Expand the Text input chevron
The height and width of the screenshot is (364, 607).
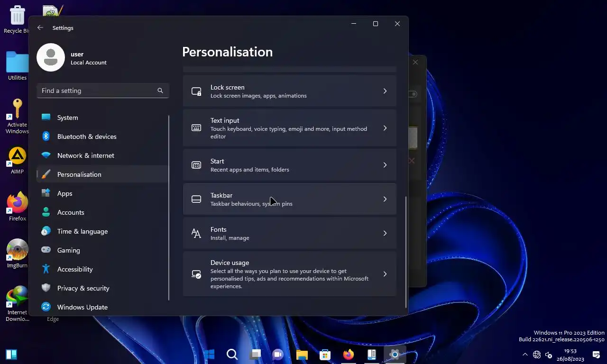point(385,128)
